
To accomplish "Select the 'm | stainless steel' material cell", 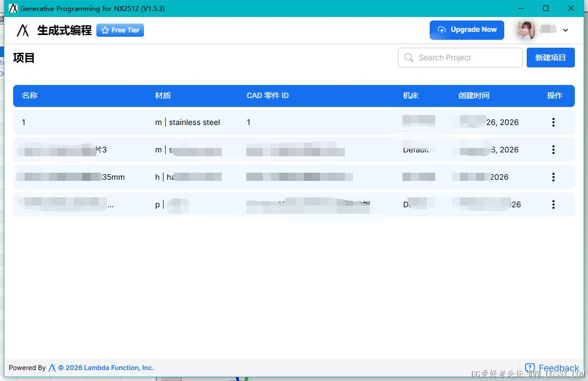I will coord(187,122).
